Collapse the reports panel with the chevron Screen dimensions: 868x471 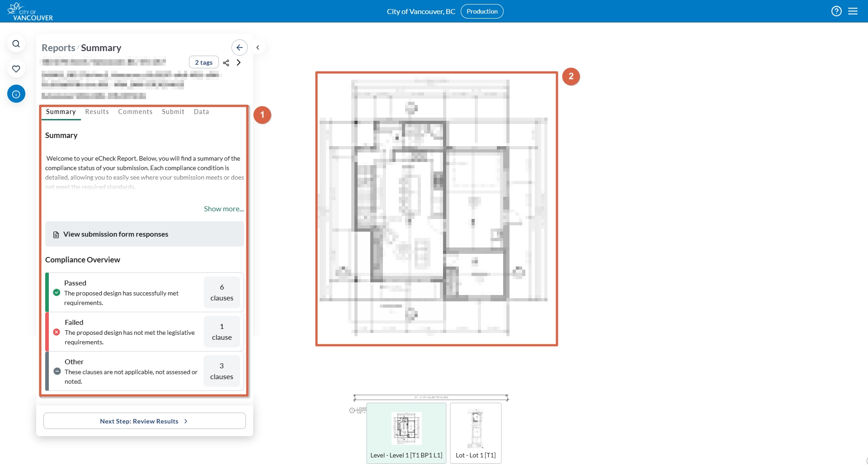coord(258,48)
